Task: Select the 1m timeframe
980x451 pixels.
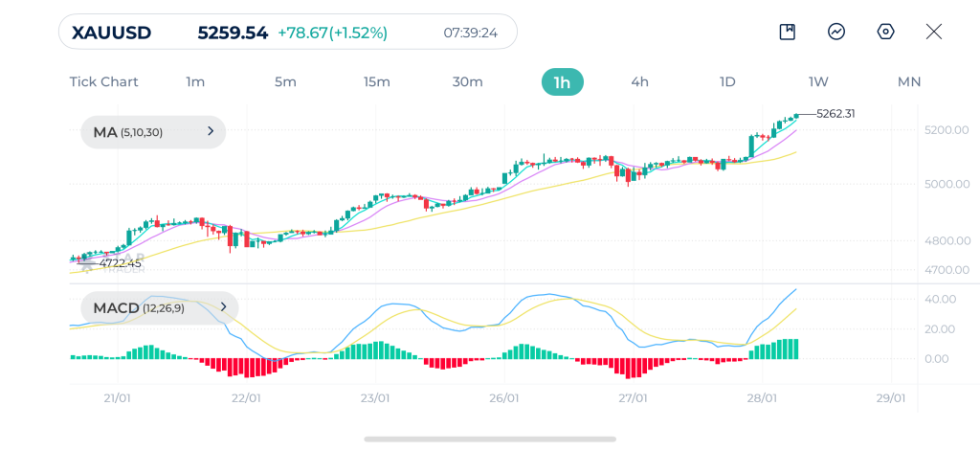Action: pos(195,82)
